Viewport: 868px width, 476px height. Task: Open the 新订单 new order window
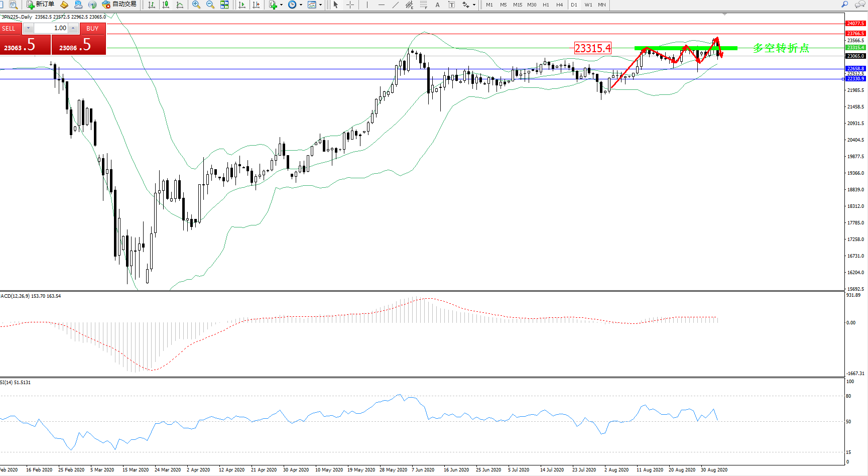tap(40, 5)
